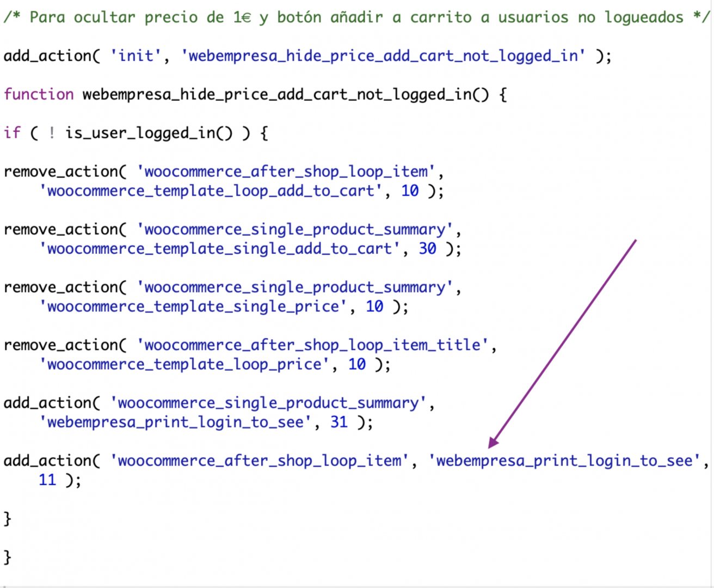Click 'woocommerce_template_loop_price' string
This screenshot has height=588, width=714.
[184, 364]
